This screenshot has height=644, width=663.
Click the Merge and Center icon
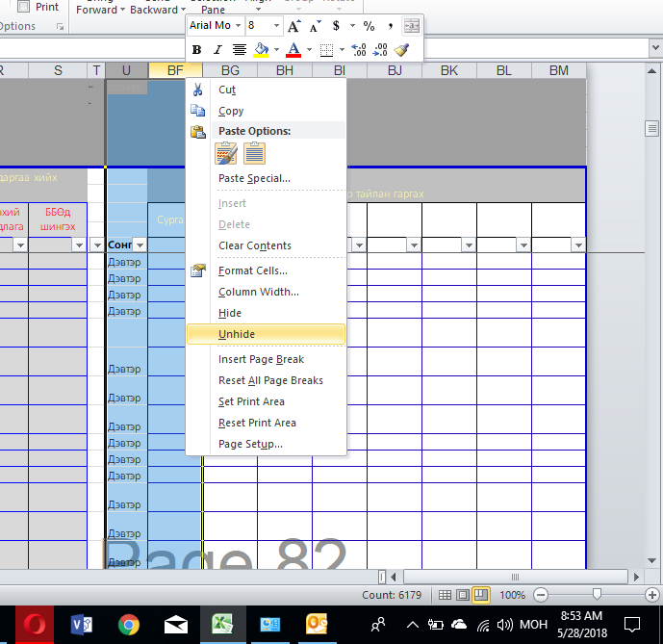point(412,26)
